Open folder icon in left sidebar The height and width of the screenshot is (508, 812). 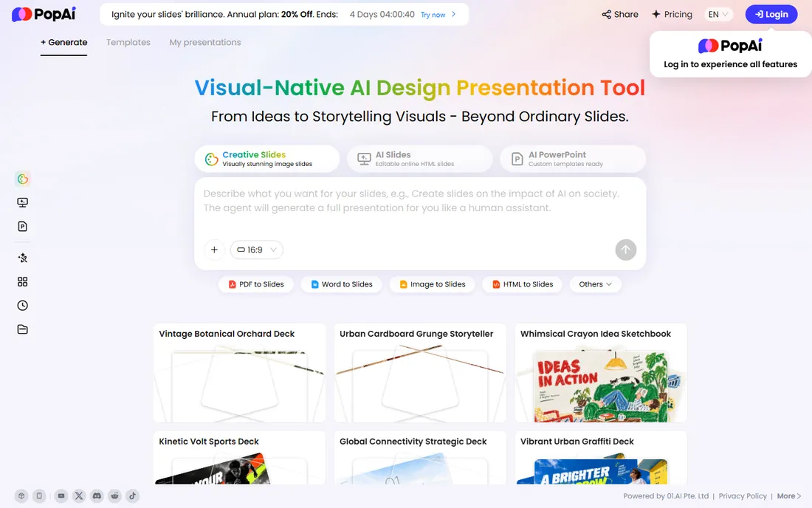[22, 329]
